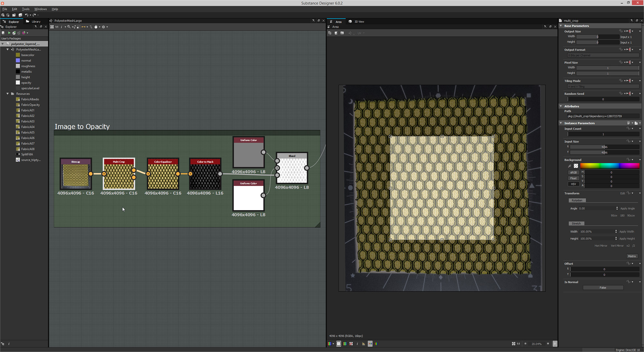Screen dimensions: 644x352
Task: Click the Save icon in Explorer panel
Action: 3,33
